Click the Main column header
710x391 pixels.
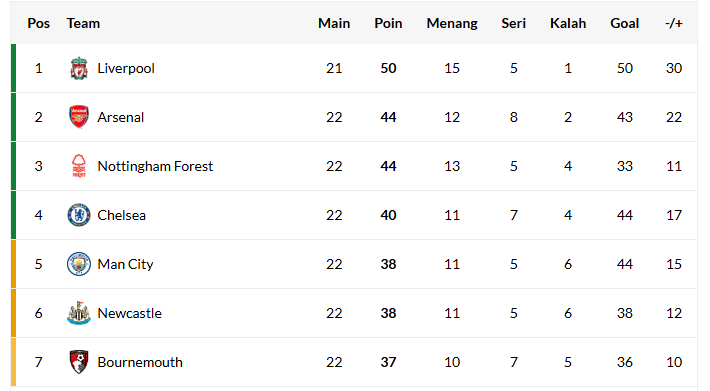334,23
